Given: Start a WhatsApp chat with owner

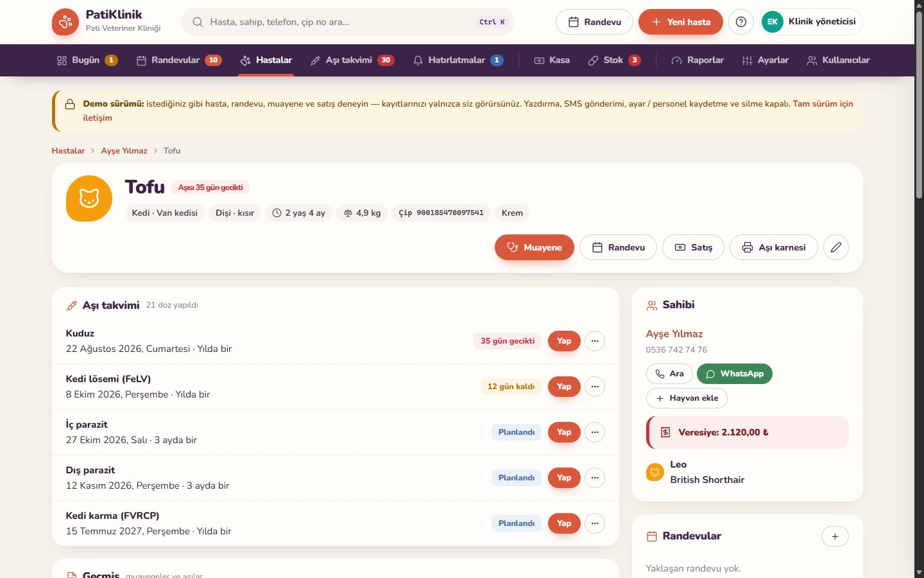Looking at the screenshot, I should coord(735,374).
